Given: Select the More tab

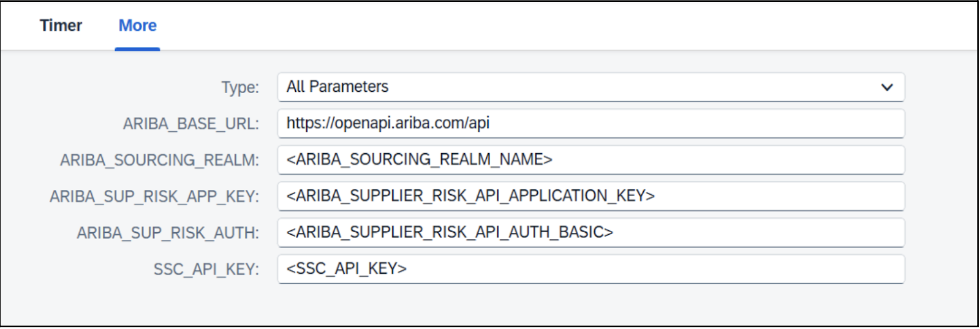Looking at the screenshot, I should 137,26.
